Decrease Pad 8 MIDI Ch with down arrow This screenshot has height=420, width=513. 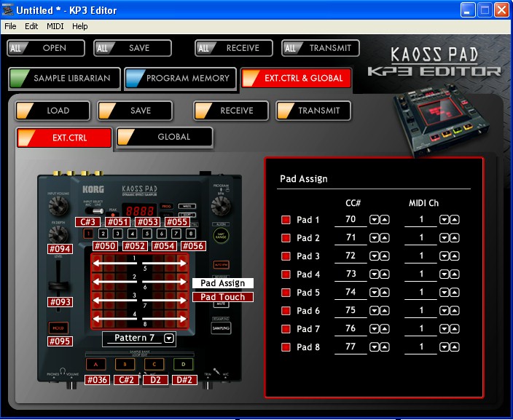[x=444, y=347]
